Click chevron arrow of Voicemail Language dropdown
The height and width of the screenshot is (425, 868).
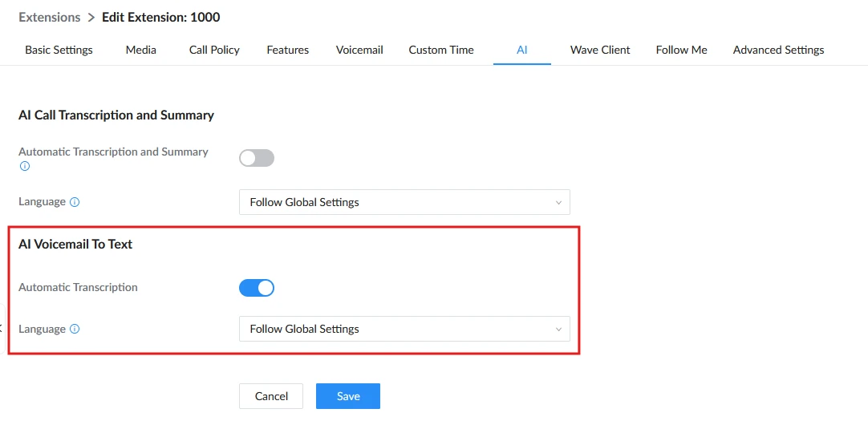(558, 330)
